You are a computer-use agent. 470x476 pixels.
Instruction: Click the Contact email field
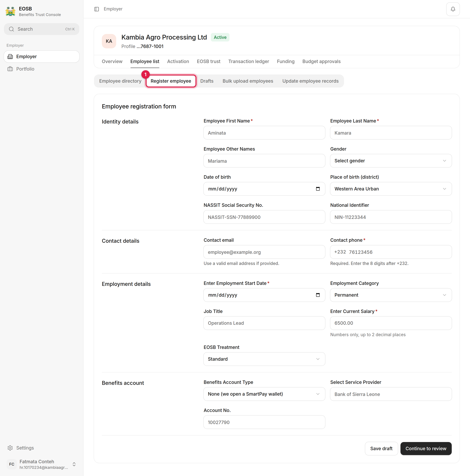click(264, 252)
